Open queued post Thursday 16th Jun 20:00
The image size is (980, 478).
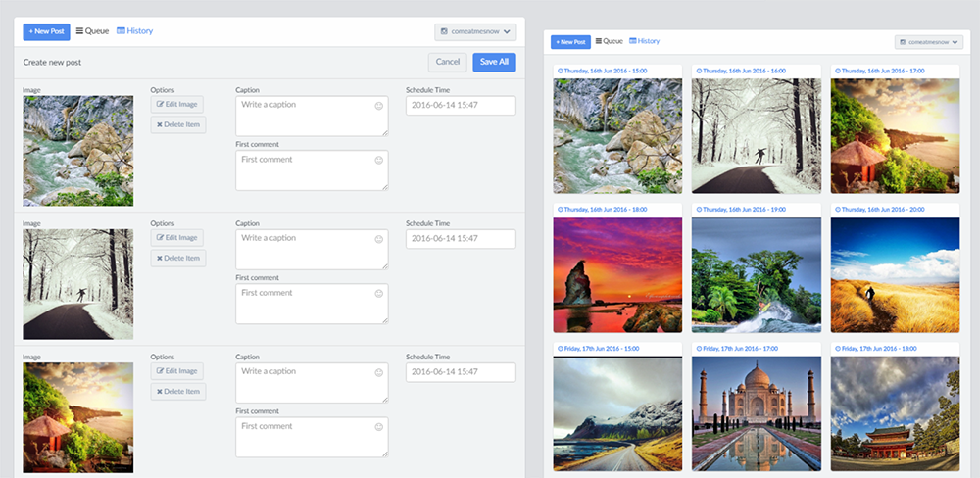coord(895,275)
